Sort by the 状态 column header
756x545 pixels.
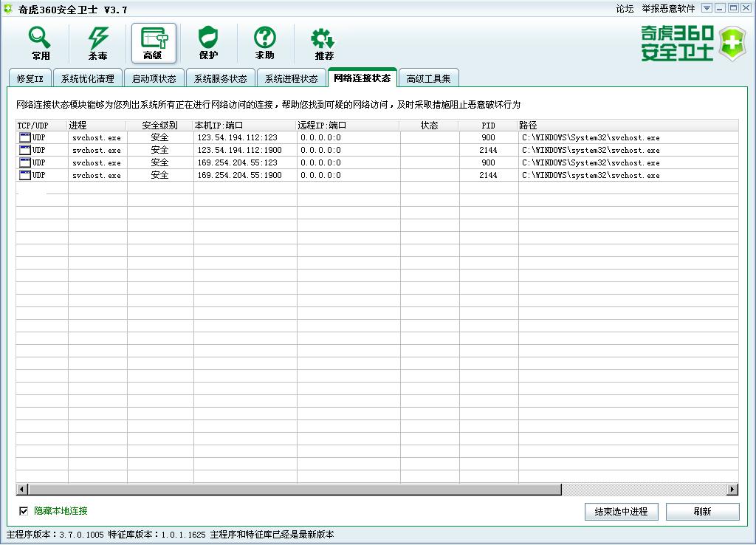(429, 126)
